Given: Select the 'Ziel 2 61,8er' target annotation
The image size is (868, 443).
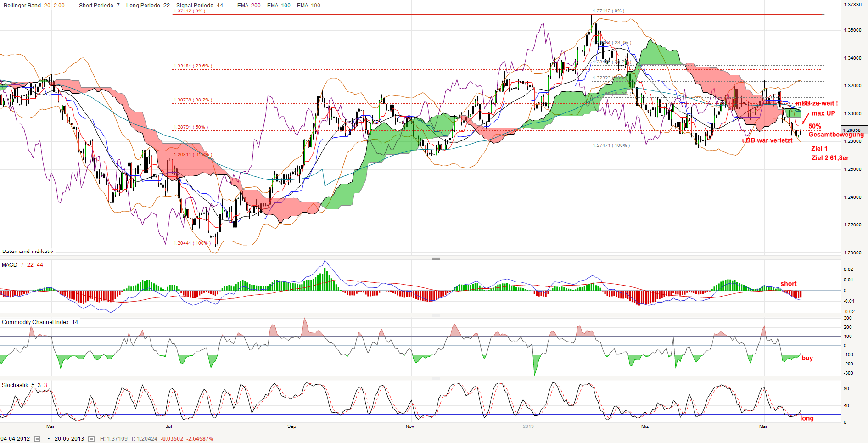Looking at the screenshot, I should pos(830,158).
